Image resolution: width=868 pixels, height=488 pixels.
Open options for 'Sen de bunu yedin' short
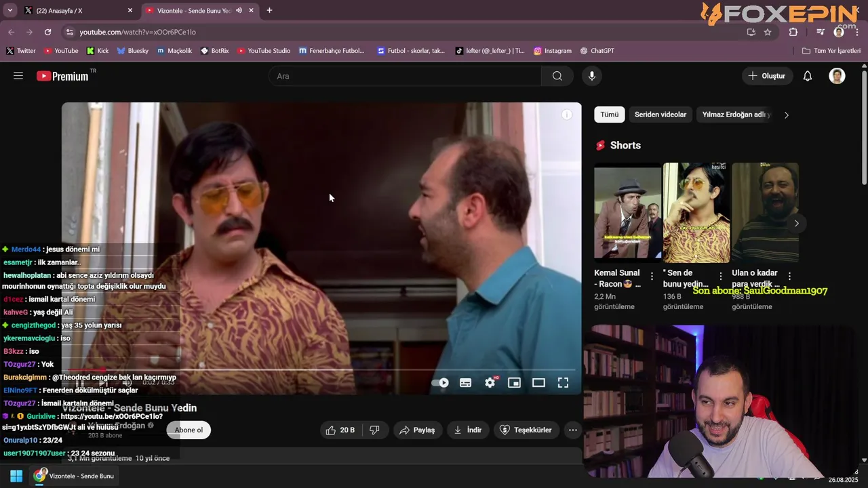point(721,277)
